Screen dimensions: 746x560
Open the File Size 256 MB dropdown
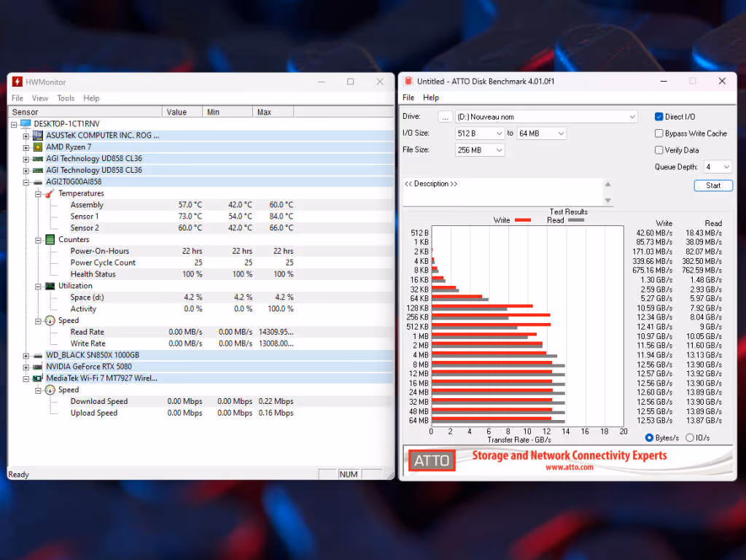click(x=480, y=150)
